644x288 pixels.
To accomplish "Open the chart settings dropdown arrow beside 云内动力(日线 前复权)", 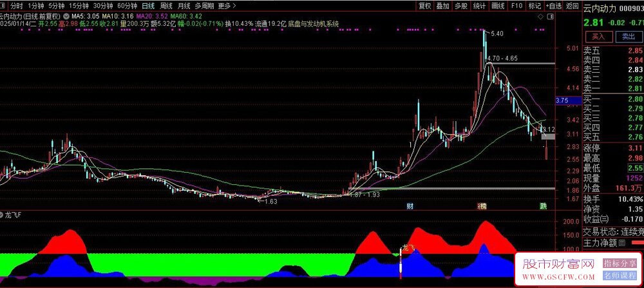I will tap(66, 16).
